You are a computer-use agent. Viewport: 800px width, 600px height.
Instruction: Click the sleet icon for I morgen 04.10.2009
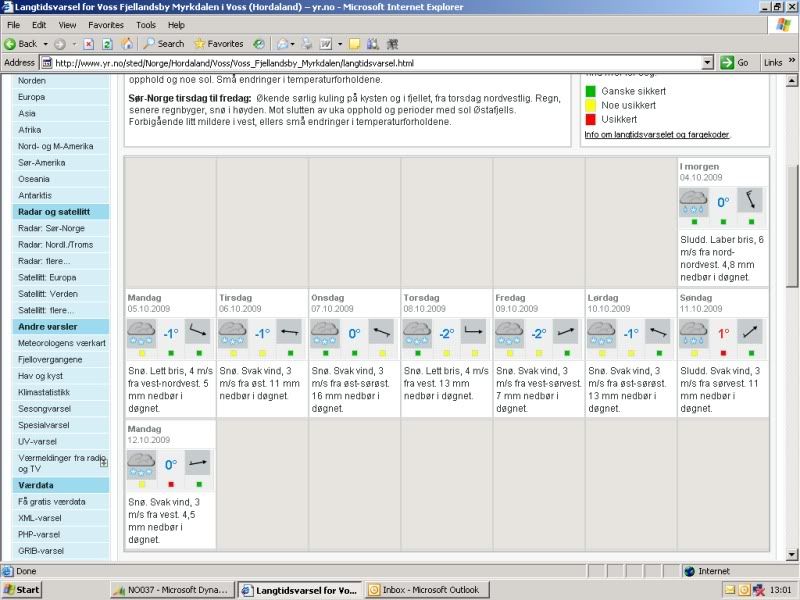[693, 202]
